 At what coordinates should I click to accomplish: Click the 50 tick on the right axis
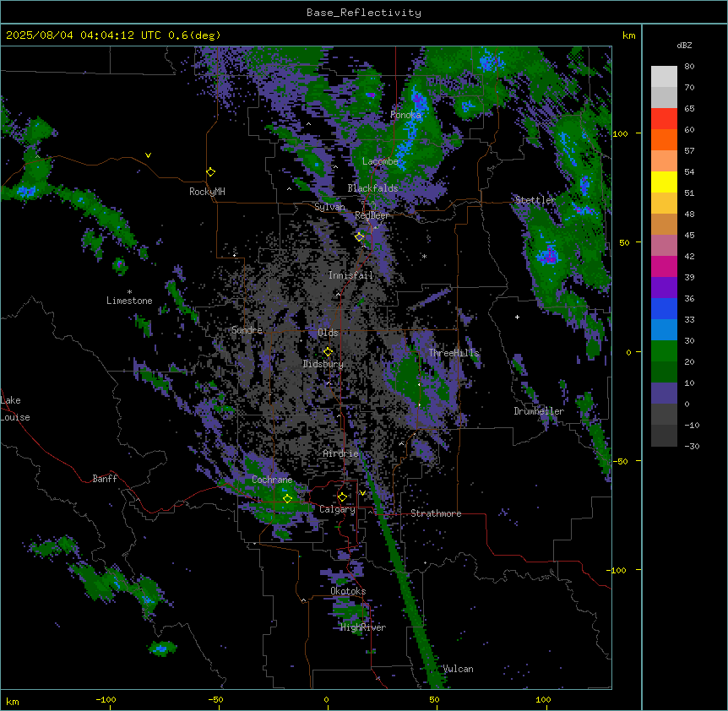coord(624,242)
